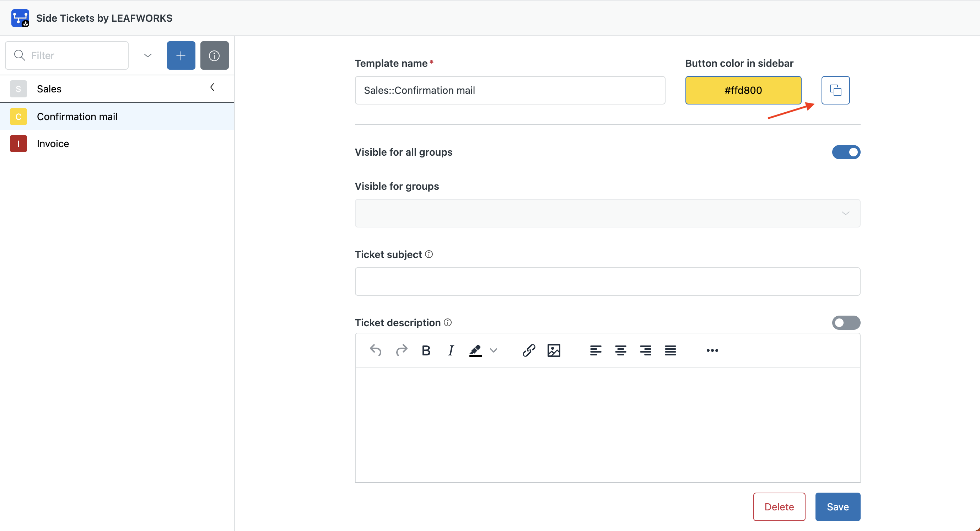The width and height of the screenshot is (980, 531).
Task: Click the copy color icon button
Action: (835, 90)
